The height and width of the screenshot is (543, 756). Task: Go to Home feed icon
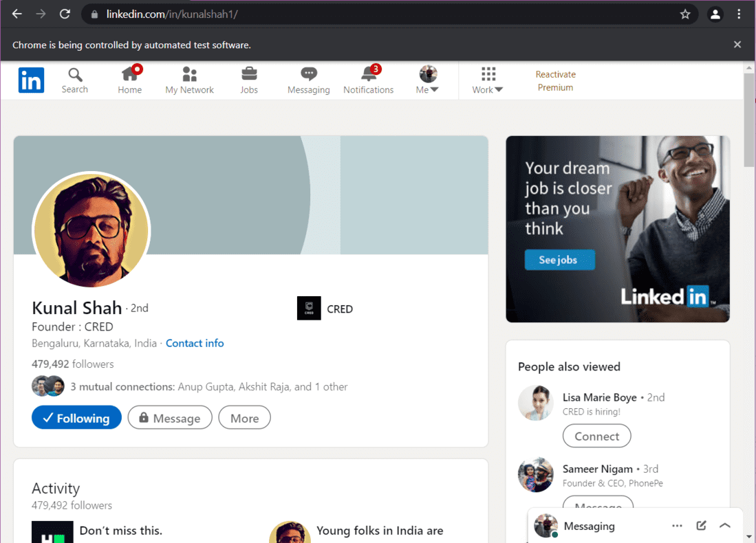130,80
